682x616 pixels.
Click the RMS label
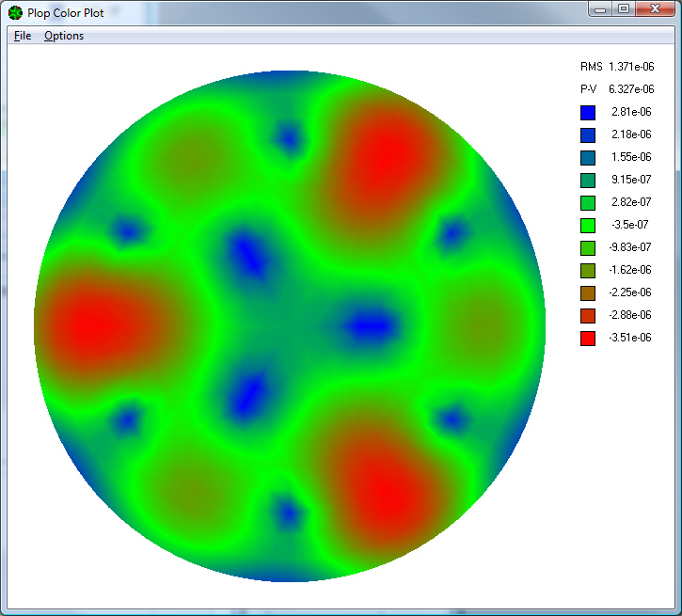[591, 67]
